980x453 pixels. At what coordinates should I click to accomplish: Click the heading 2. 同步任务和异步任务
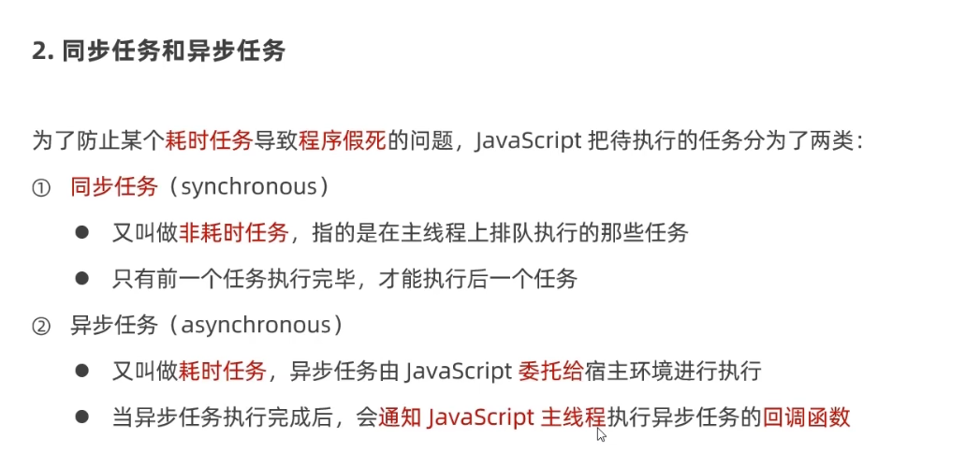(x=159, y=51)
